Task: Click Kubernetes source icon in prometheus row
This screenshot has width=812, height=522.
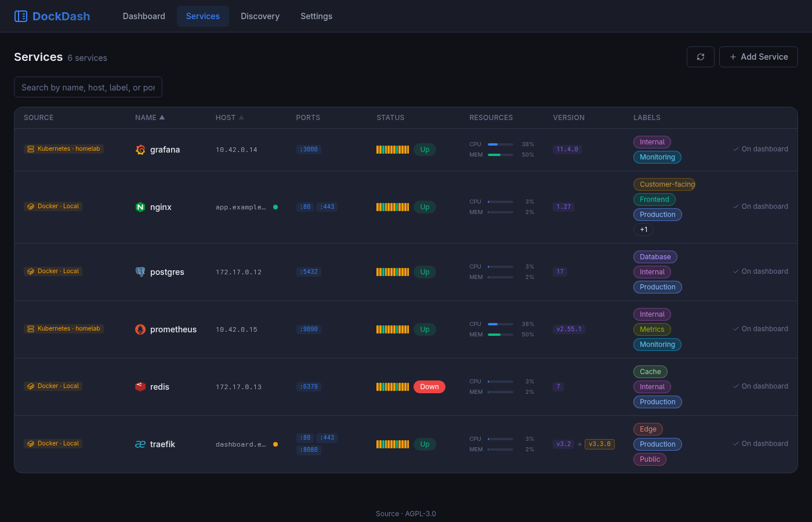Action: pyautogui.click(x=31, y=329)
